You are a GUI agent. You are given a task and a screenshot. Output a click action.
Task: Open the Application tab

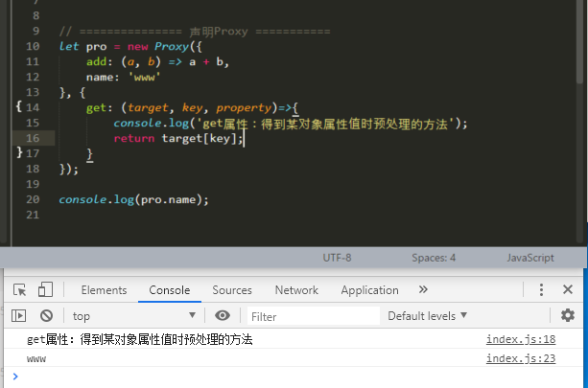coord(369,290)
